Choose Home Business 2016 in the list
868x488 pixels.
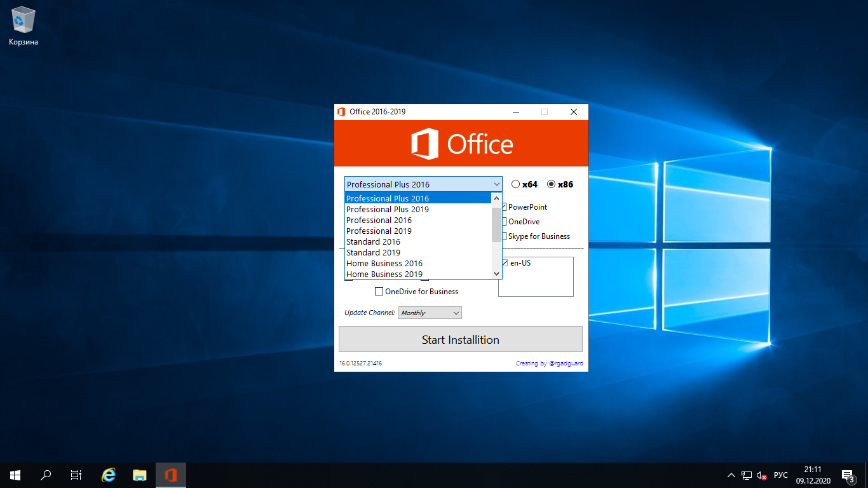[418, 263]
